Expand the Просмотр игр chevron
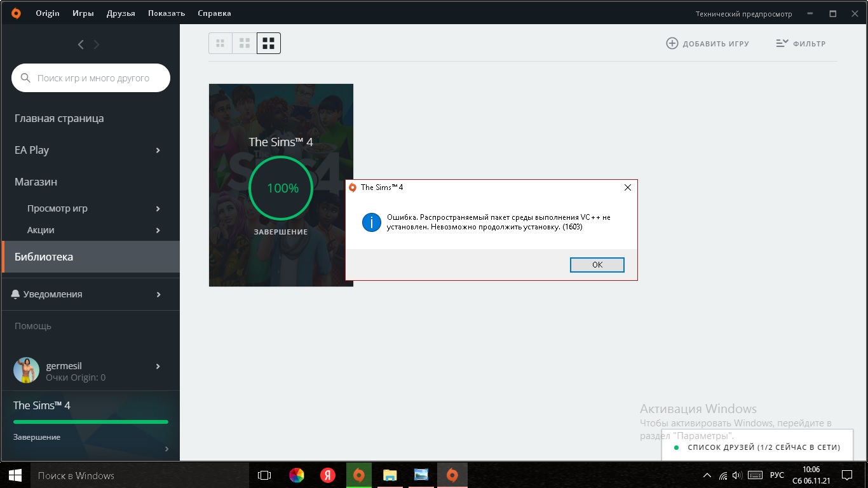Viewport: 868px width, 488px height. (x=158, y=209)
